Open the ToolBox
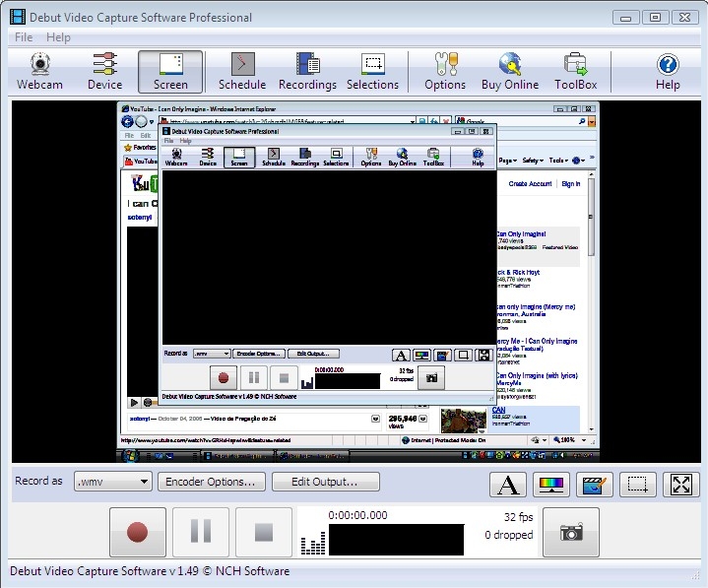 click(575, 72)
